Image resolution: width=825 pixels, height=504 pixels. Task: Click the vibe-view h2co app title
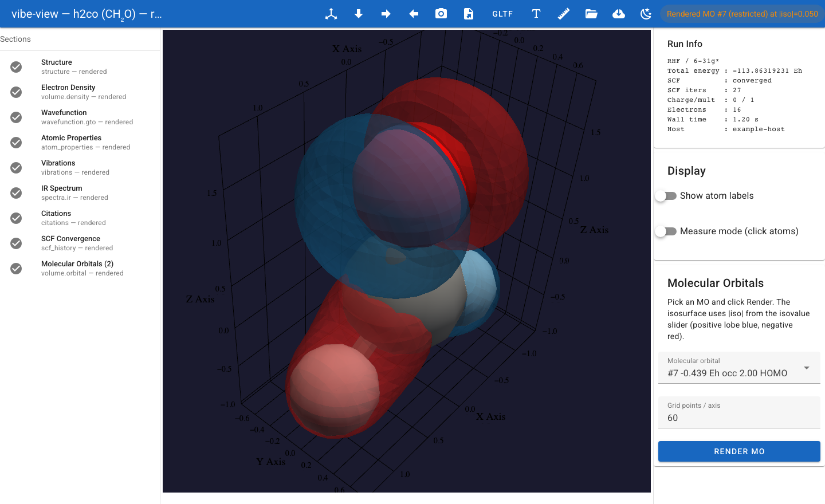(x=87, y=14)
